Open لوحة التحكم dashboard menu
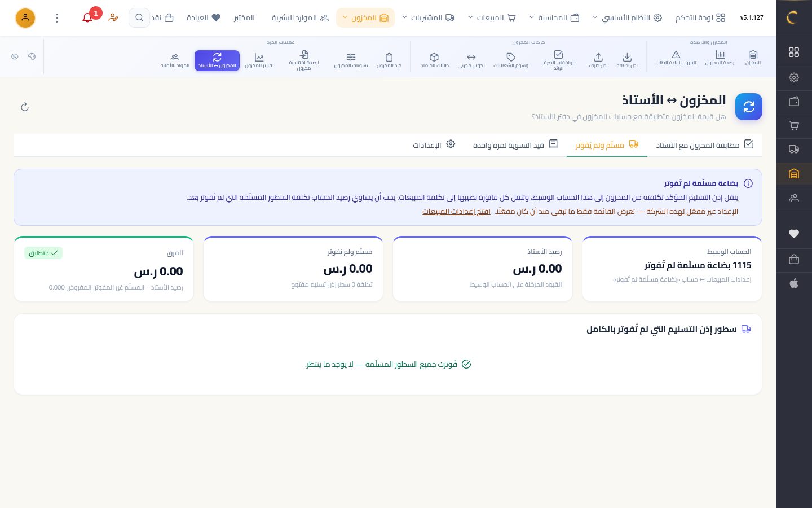 700,17
